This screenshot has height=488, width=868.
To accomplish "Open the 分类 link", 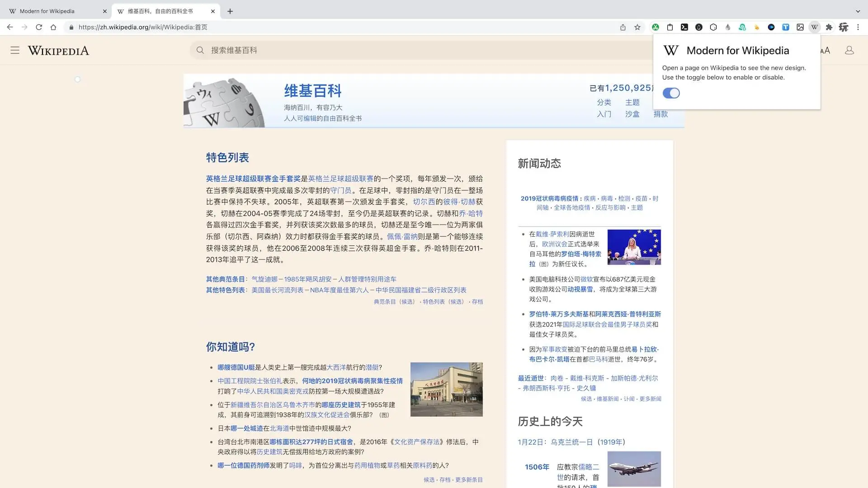I will tap(604, 103).
